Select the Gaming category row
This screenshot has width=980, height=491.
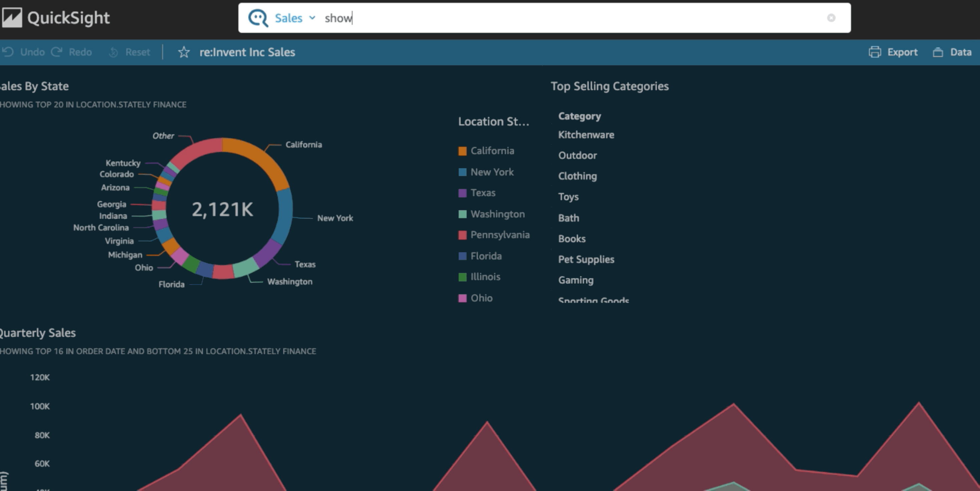(575, 280)
